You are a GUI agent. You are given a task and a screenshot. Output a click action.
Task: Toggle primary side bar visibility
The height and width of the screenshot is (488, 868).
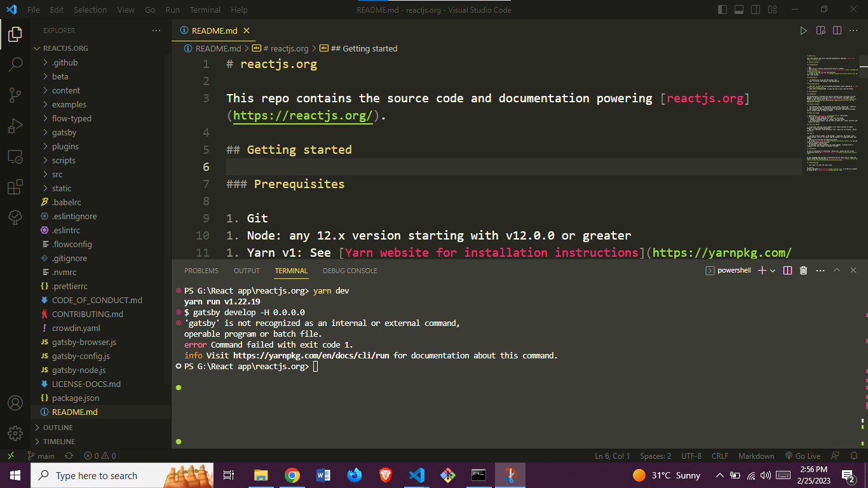pyautogui.click(x=722, y=10)
